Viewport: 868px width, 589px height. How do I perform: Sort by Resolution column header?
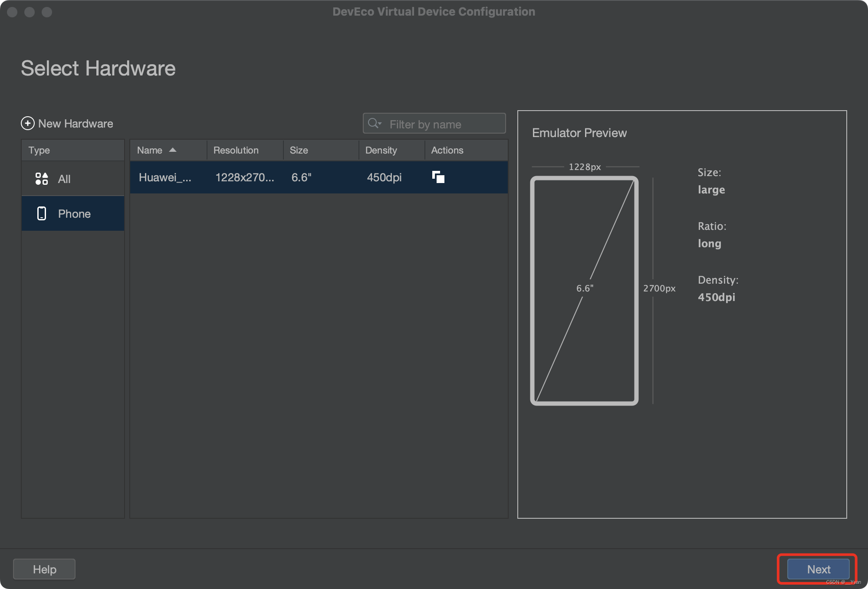(236, 150)
